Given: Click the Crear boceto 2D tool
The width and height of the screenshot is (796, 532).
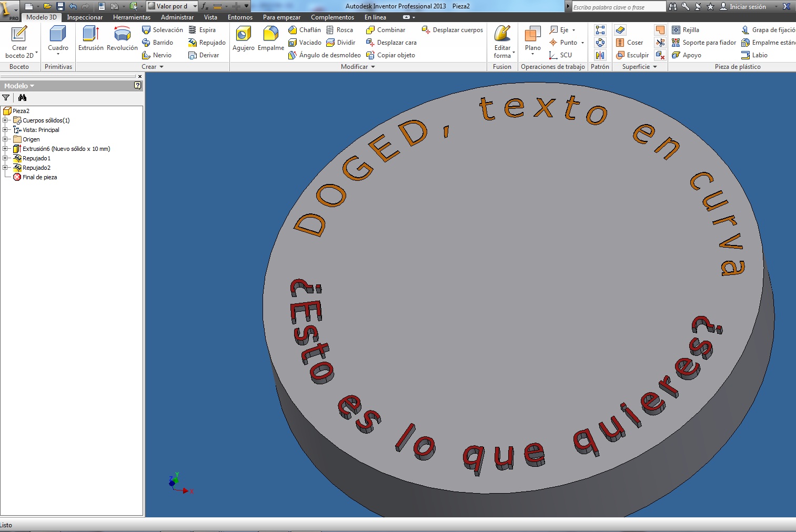Looking at the screenshot, I should 20,42.
